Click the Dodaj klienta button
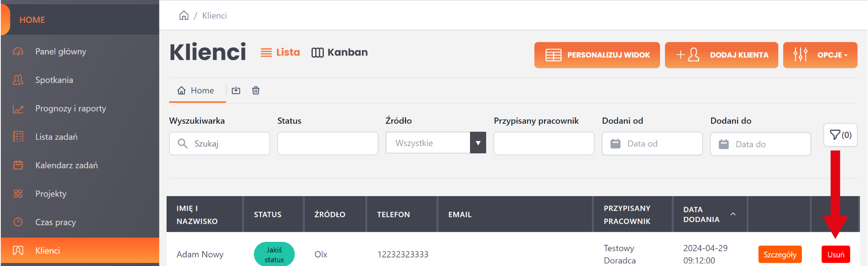Viewport: 868px width, 266px height. point(721,55)
